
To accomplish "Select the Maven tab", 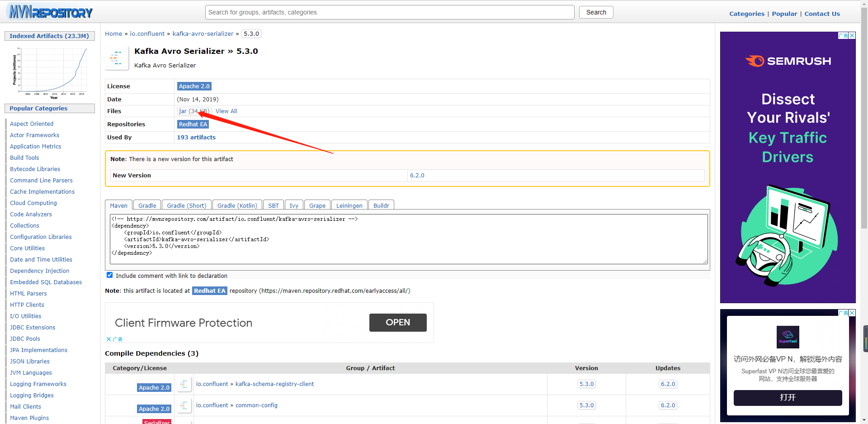I will click(118, 205).
